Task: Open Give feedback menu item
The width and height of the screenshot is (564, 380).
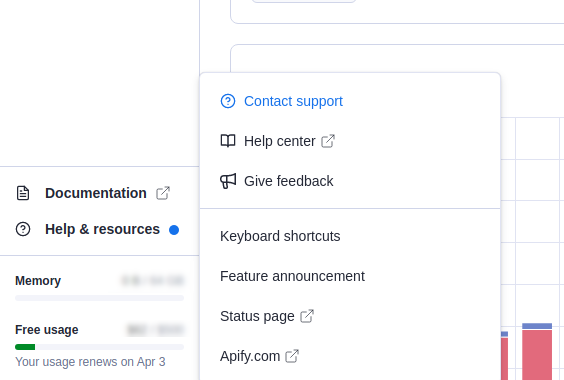Action: [350, 181]
